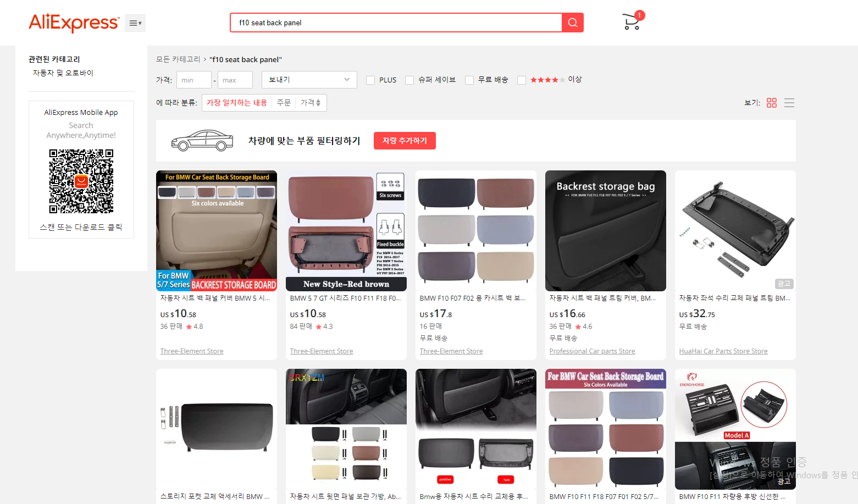The width and height of the screenshot is (858, 504).
Task: Focus the search field with f10 seat back panel
Action: click(x=396, y=23)
